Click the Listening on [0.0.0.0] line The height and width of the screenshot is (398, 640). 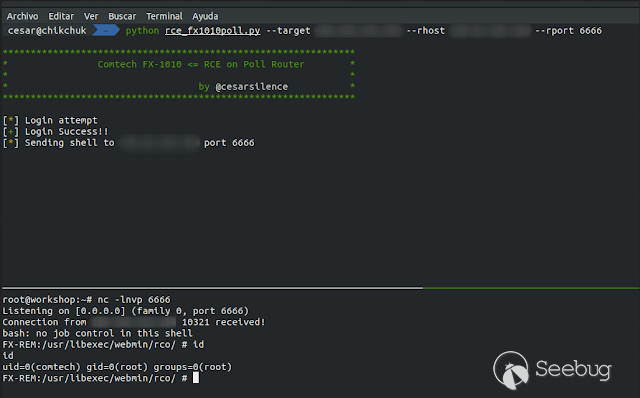126,311
